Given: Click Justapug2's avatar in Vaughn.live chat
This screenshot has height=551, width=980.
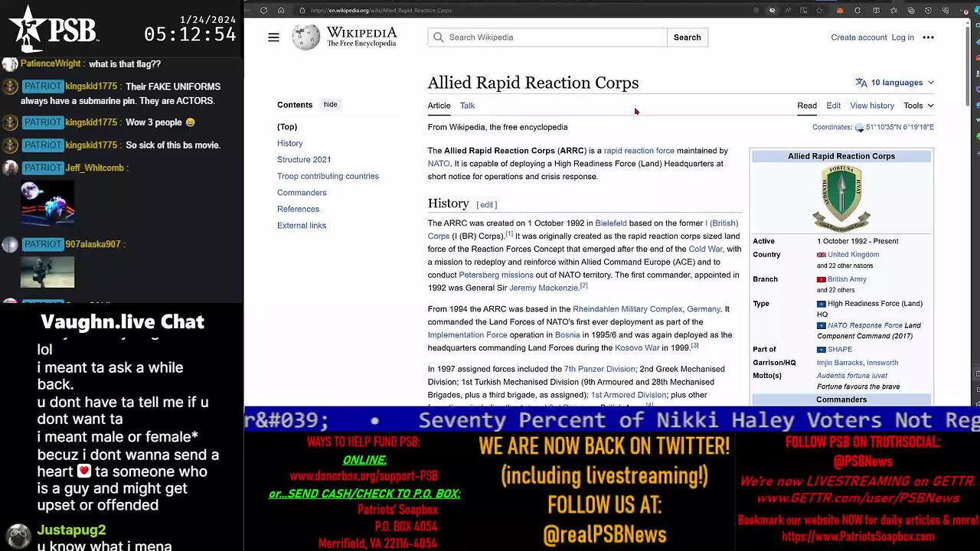Looking at the screenshot, I should pos(18,535).
